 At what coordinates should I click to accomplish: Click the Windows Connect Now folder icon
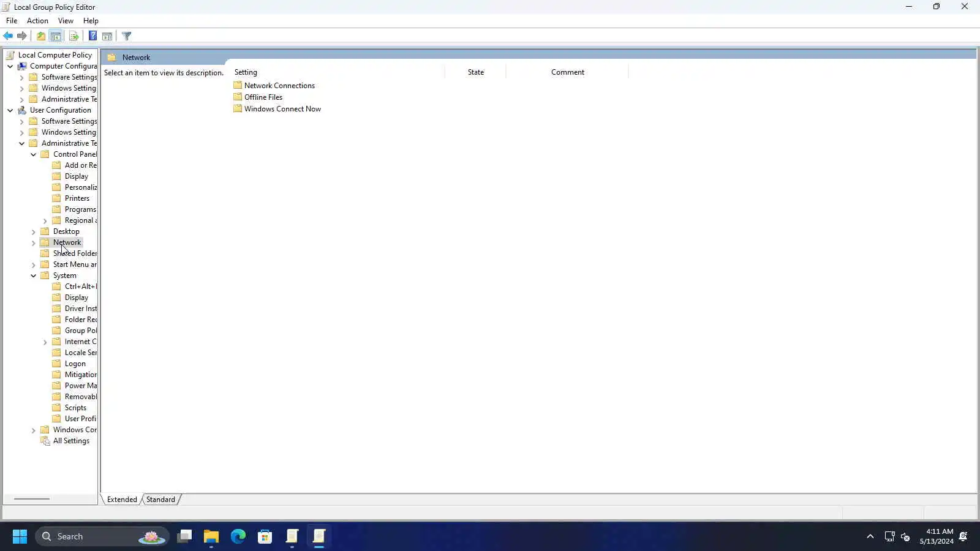238,108
